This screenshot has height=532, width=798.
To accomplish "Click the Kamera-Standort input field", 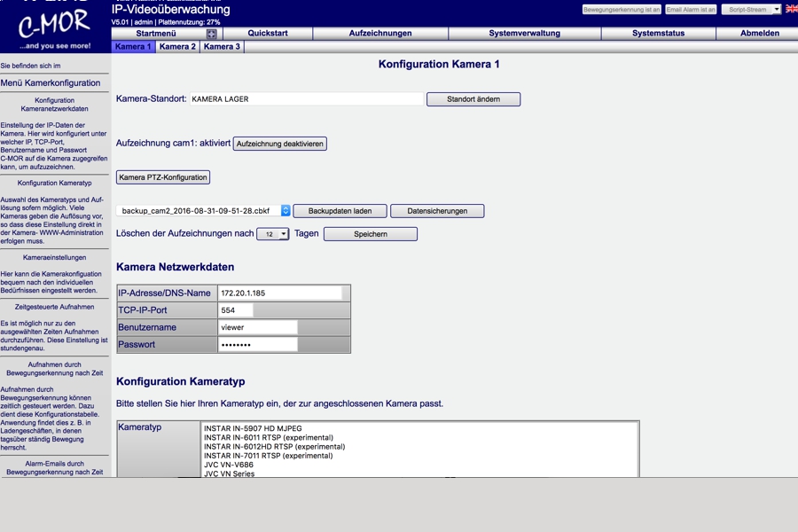I will point(307,99).
